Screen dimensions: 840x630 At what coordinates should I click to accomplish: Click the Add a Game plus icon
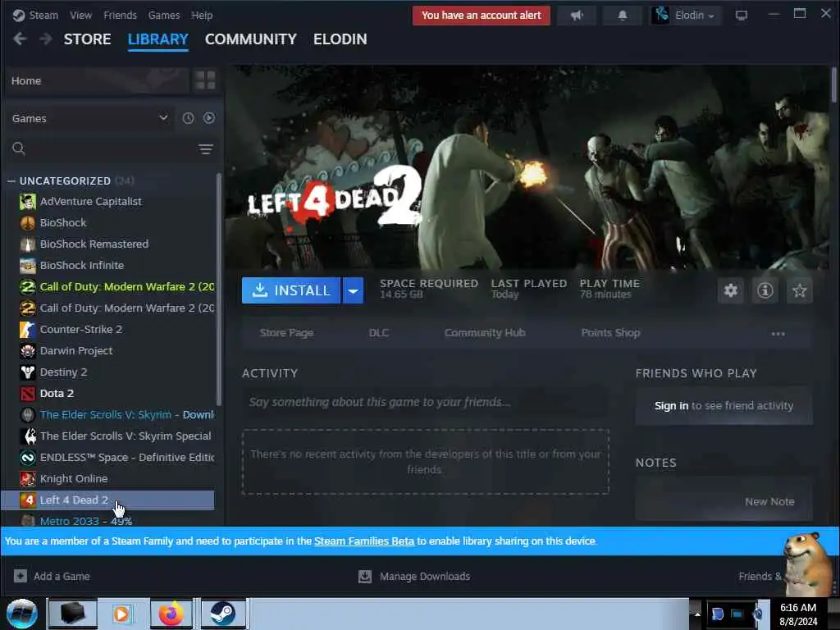pos(21,576)
